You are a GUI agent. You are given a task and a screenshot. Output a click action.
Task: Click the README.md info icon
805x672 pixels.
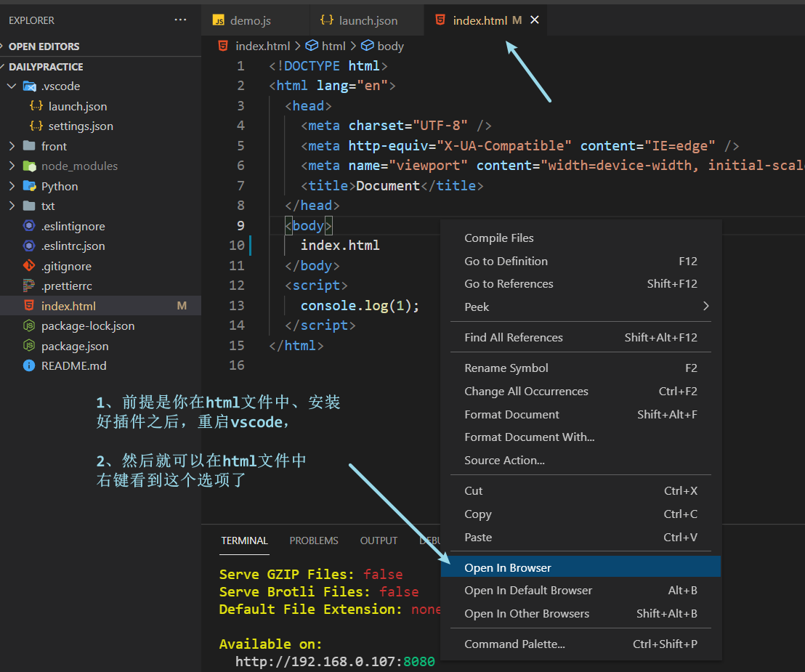pyautogui.click(x=29, y=365)
